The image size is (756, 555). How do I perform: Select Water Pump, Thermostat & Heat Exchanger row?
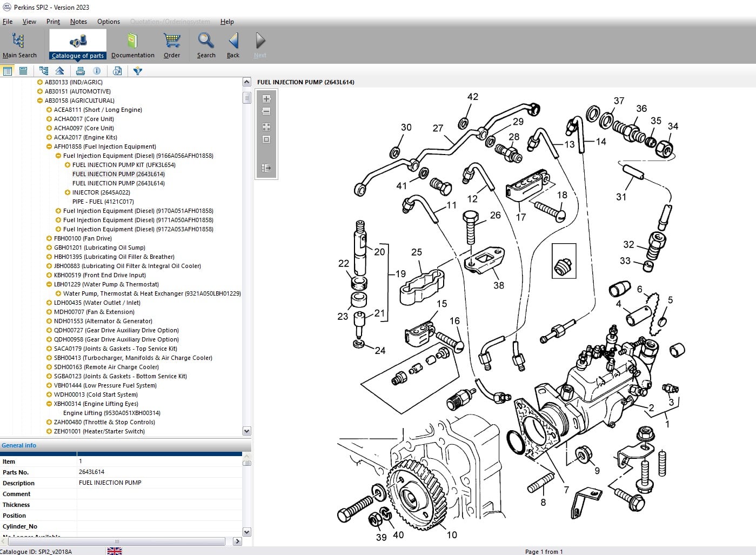pos(152,293)
